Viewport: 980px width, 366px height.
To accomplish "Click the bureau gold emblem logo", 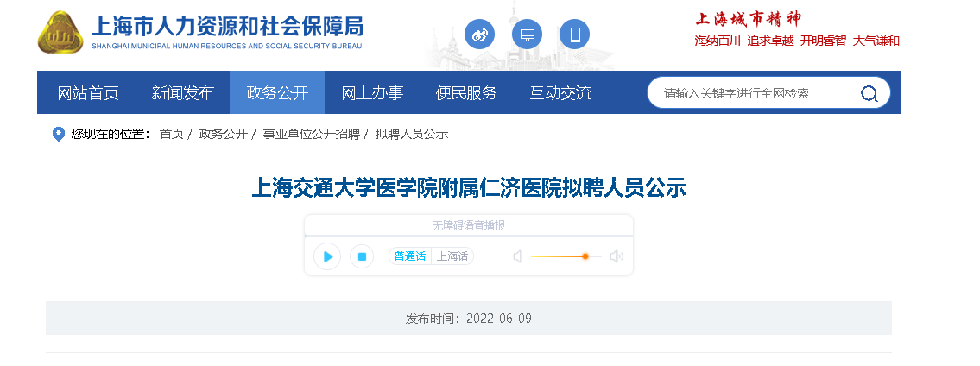I will coord(60,31).
